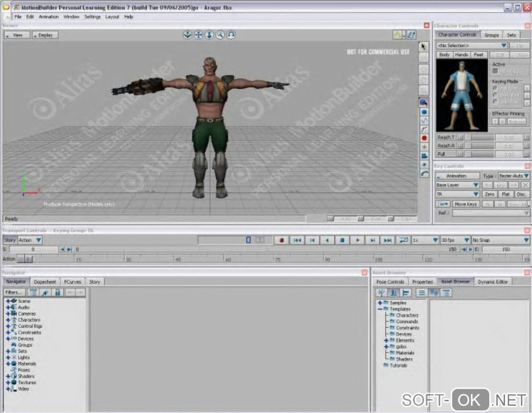Open the Animation menu in menu bar
Image resolution: width=532 pixels, height=413 pixels.
(x=49, y=17)
